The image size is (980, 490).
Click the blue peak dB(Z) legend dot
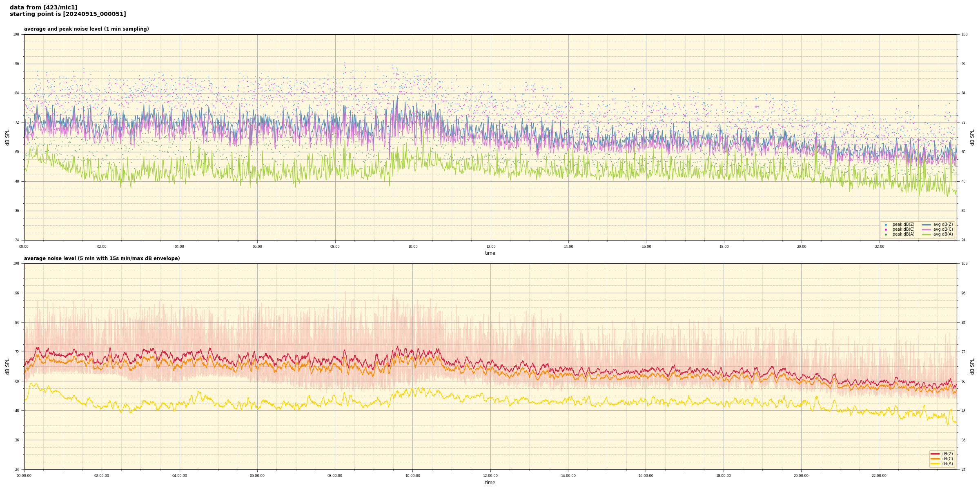[x=886, y=225]
